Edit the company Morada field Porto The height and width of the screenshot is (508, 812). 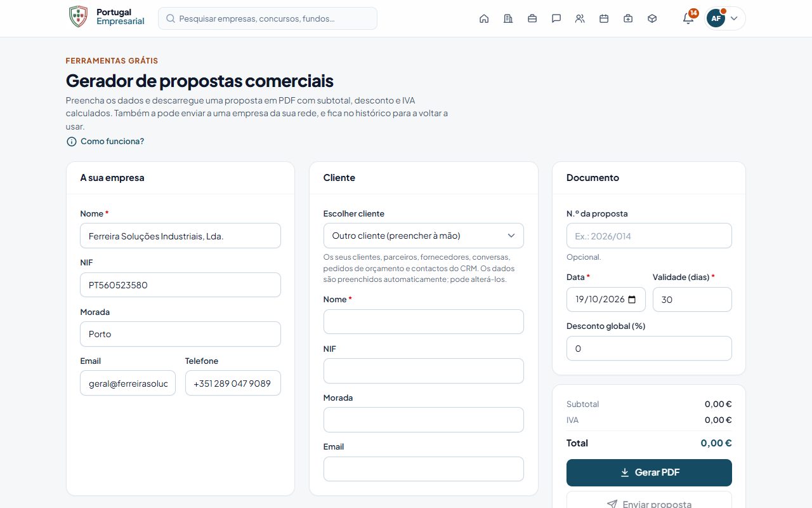pos(180,334)
